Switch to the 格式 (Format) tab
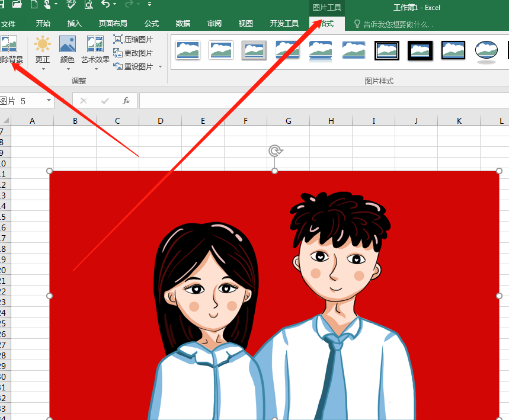 [326, 23]
